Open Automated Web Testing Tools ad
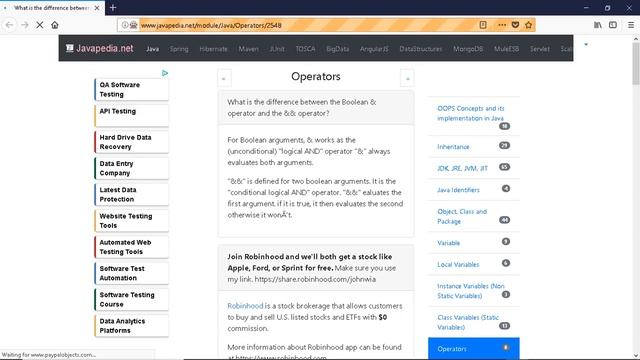 pos(131,247)
